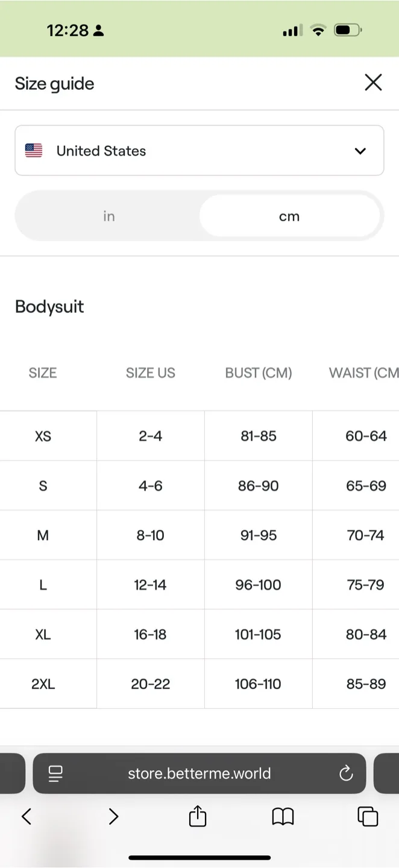Keep centimeters selected in unit toggle

click(289, 215)
